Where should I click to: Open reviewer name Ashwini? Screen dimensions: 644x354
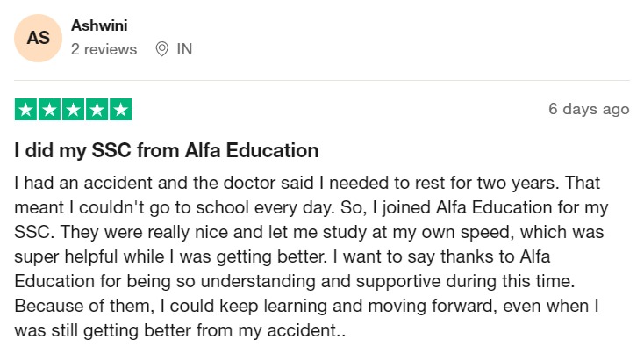[99, 26]
